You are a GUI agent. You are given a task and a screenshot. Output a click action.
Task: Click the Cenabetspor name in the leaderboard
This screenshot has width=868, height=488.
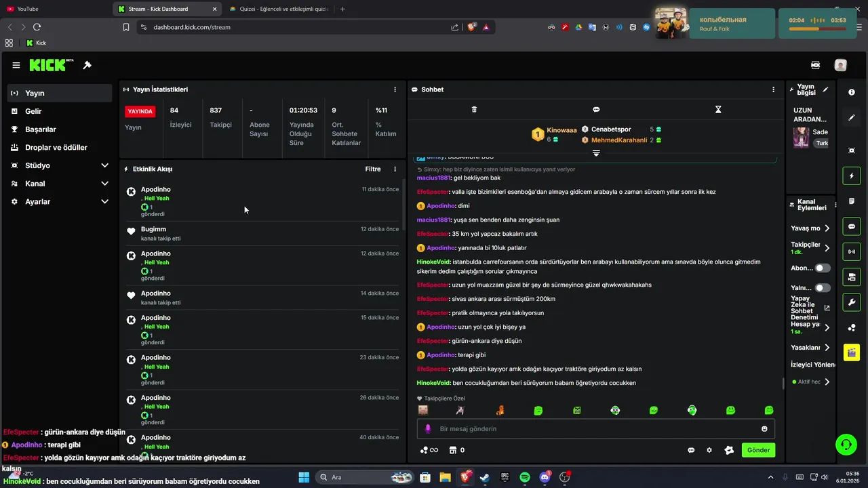point(611,129)
